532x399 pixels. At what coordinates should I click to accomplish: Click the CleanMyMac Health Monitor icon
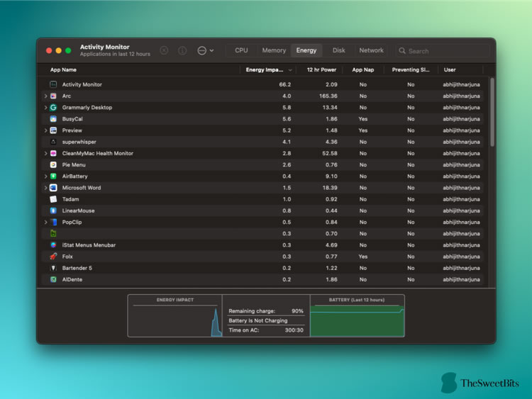tap(53, 153)
